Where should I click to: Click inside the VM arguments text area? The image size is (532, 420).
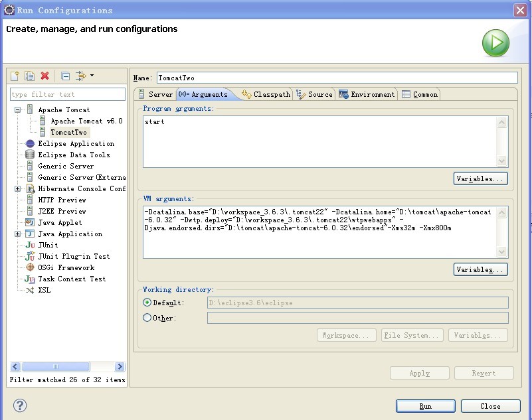coord(319,232)
